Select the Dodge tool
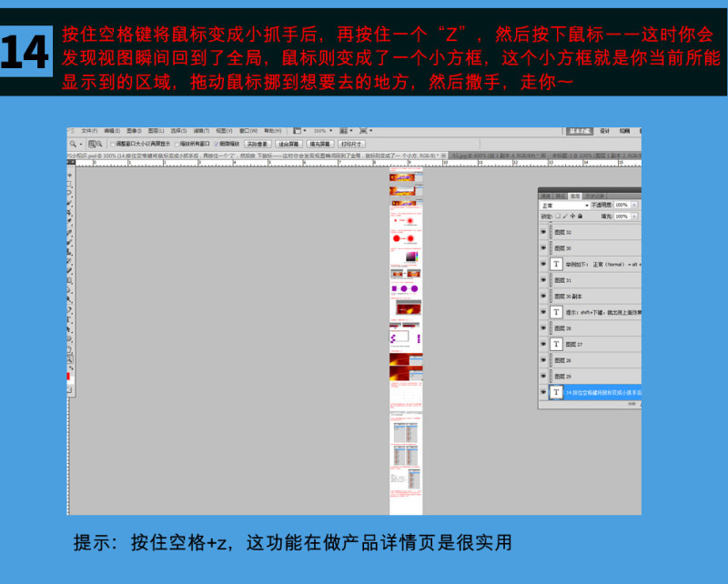The width and height of the screenshot is (728, 584). click(x=70, y=298)
